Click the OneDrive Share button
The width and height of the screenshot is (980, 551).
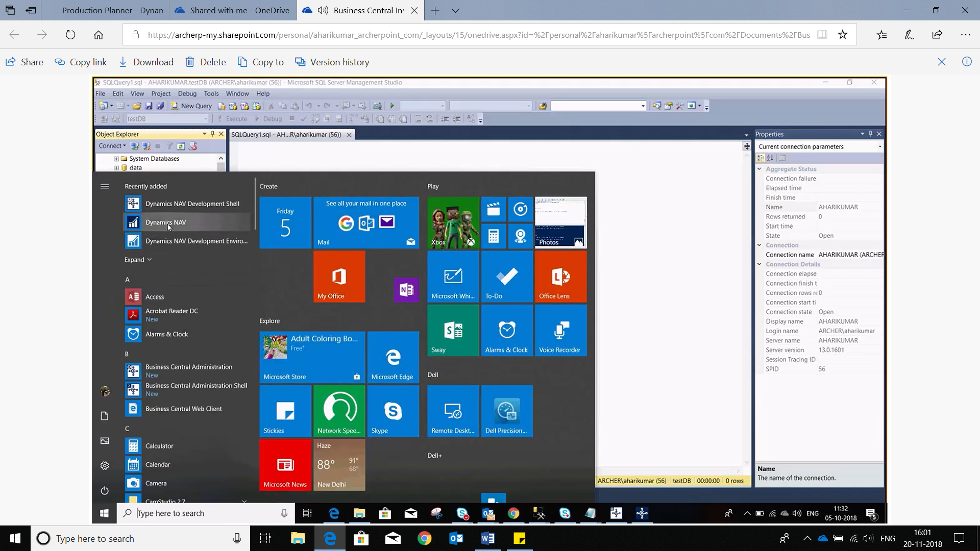[x=24, y=62]
